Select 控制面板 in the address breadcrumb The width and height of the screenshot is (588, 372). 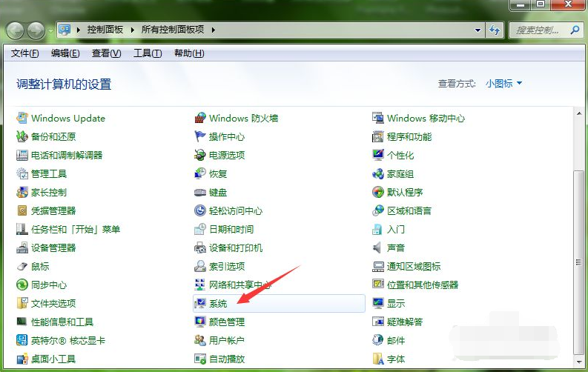coord(105,30)
